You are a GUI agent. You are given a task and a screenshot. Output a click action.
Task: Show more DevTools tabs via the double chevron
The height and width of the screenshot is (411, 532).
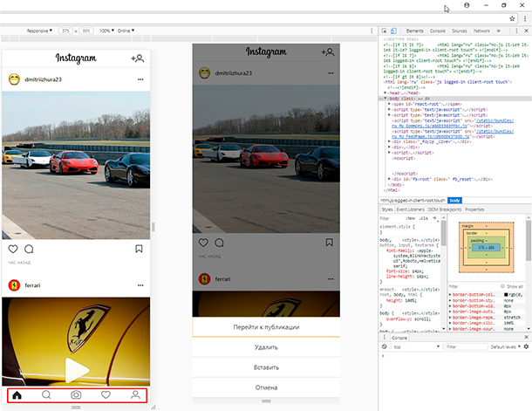tap(498, 31)
